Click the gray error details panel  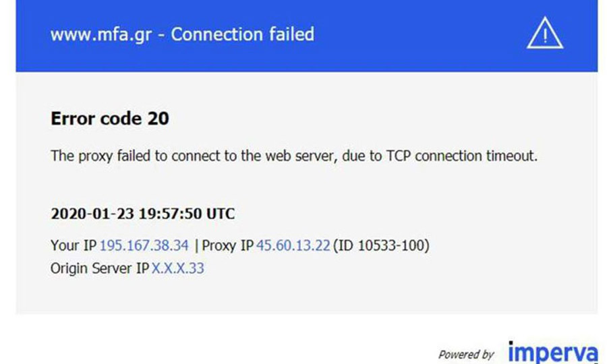click(x=307, y=193)
